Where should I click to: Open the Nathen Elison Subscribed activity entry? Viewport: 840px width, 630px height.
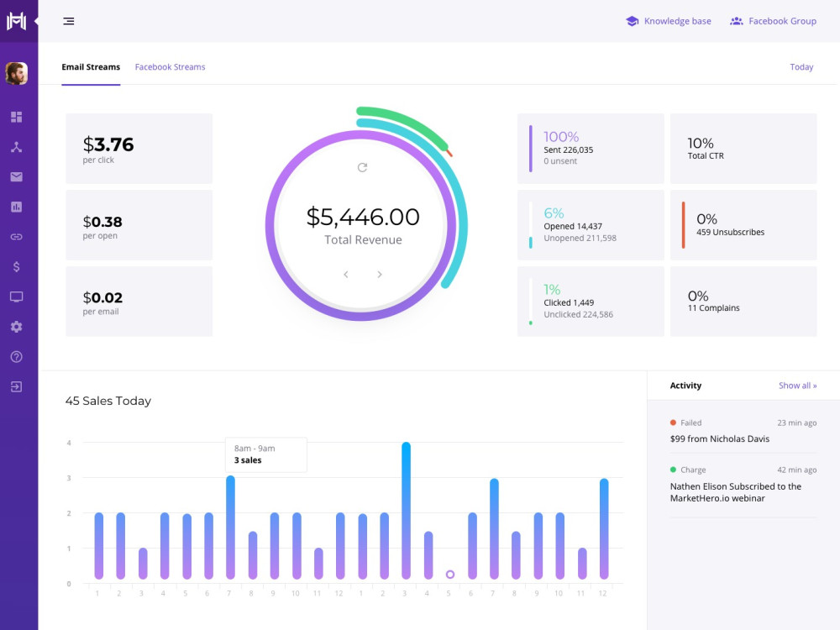743,485
